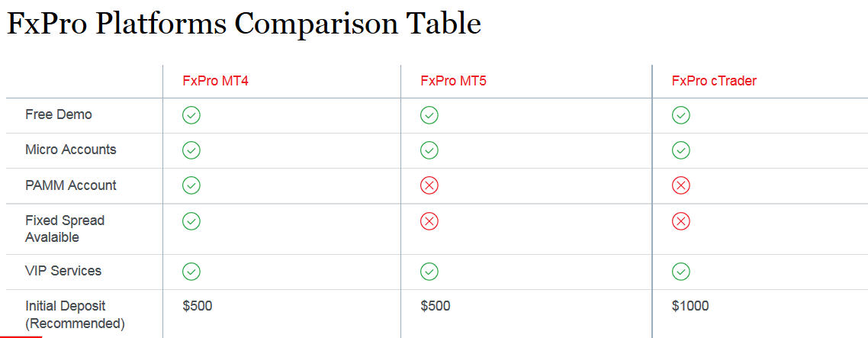This screenshot has height=338, width=868.
Task: Click the Free Demo checkmark under FxPro MT4
Action: pyautogui.click(x=191, y=115)
